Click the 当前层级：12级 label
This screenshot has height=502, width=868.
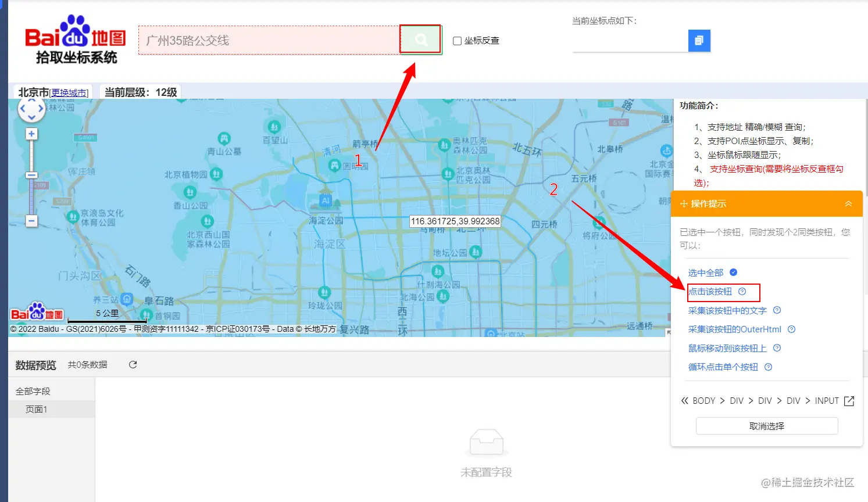click(x=141, y=92)
